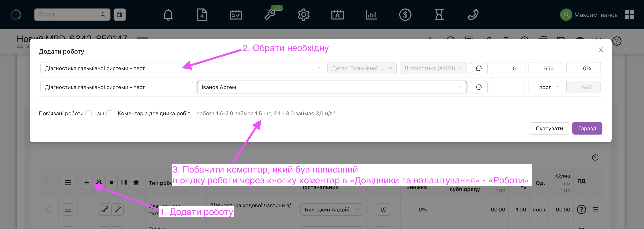Image resolution: width=644 pixels, height=229 pixels.
Task: Click the clock icon next to Іванов Артем
Action: coord(478,87)
